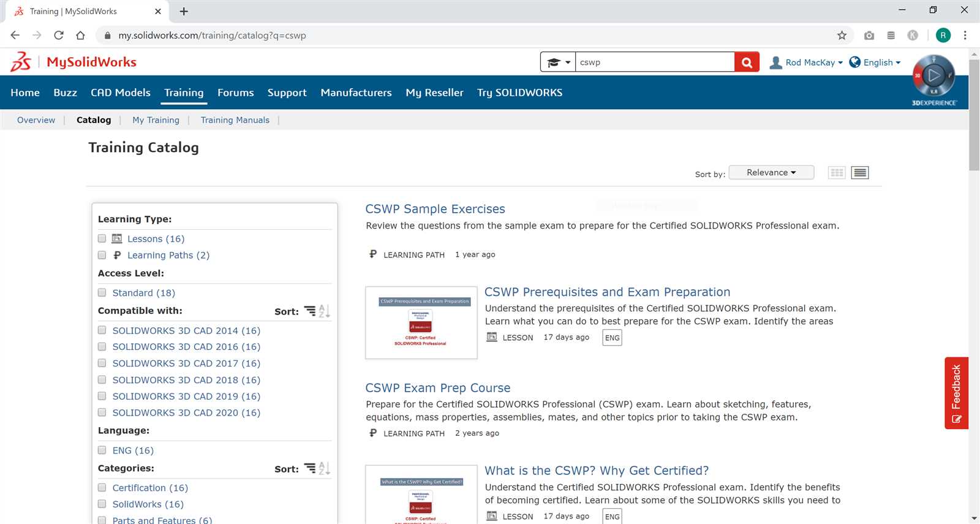The image size is (980, 524).
Task: Check SOLIDWORKS 3D CAD 2018 filter
Action: 102,380
